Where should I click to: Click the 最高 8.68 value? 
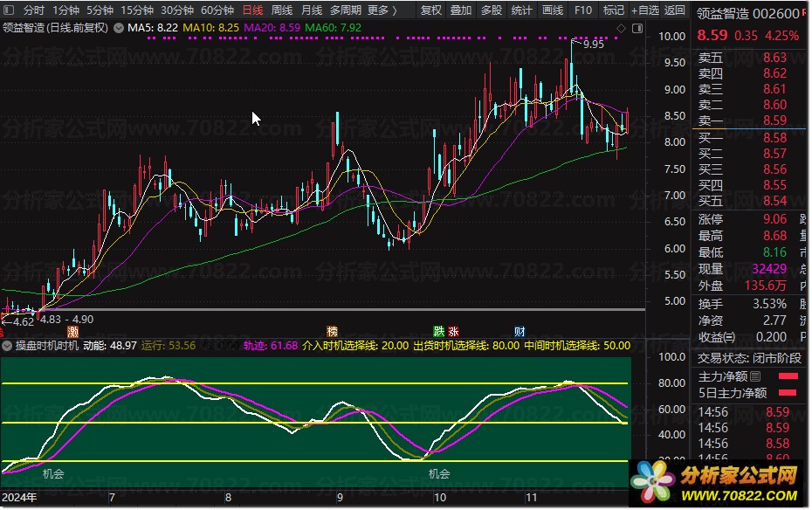774,236
